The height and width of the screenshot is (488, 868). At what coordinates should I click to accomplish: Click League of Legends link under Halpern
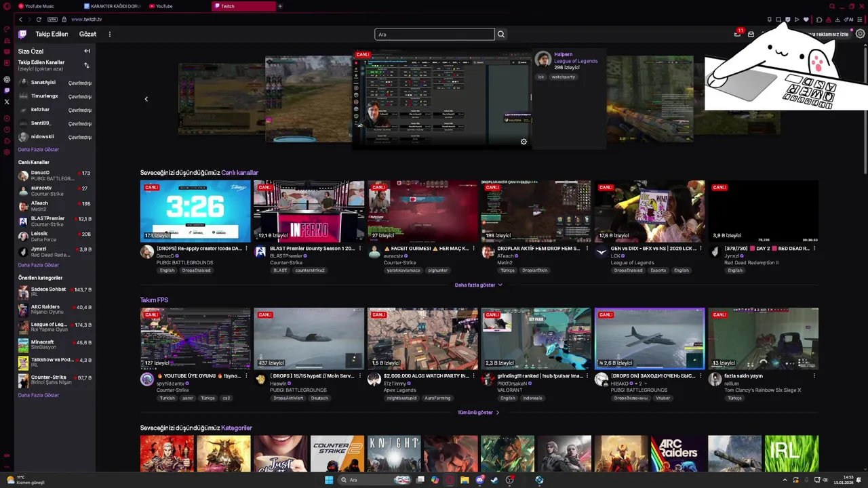point(576,61)
